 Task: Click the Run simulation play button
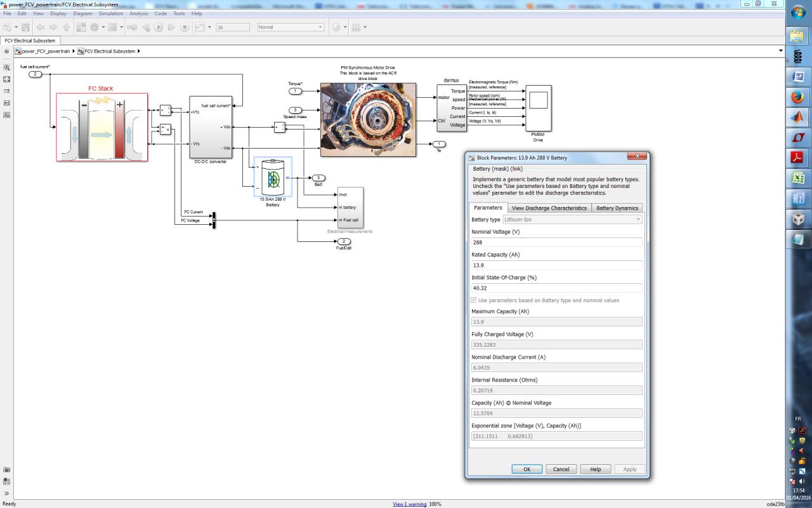click(159, 27)
